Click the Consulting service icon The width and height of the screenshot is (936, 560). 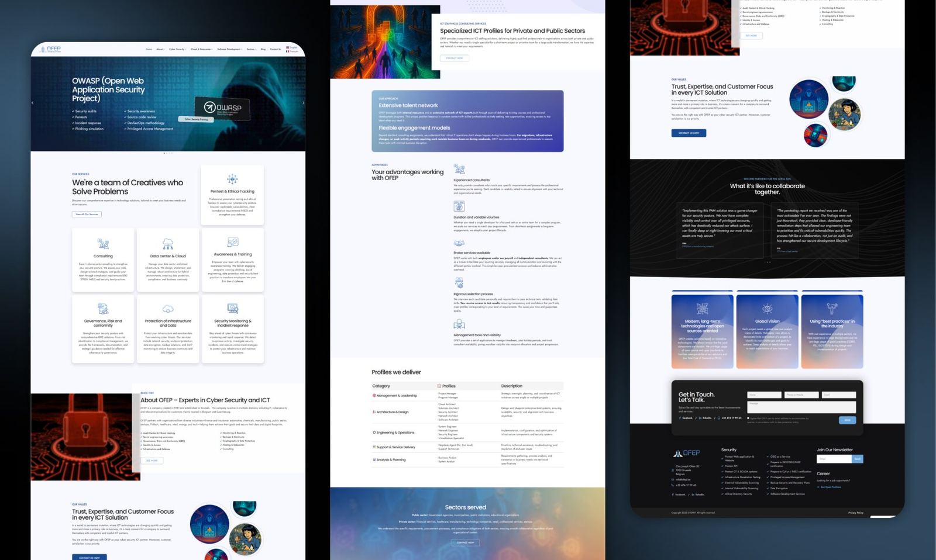click(x=103, y=243)
